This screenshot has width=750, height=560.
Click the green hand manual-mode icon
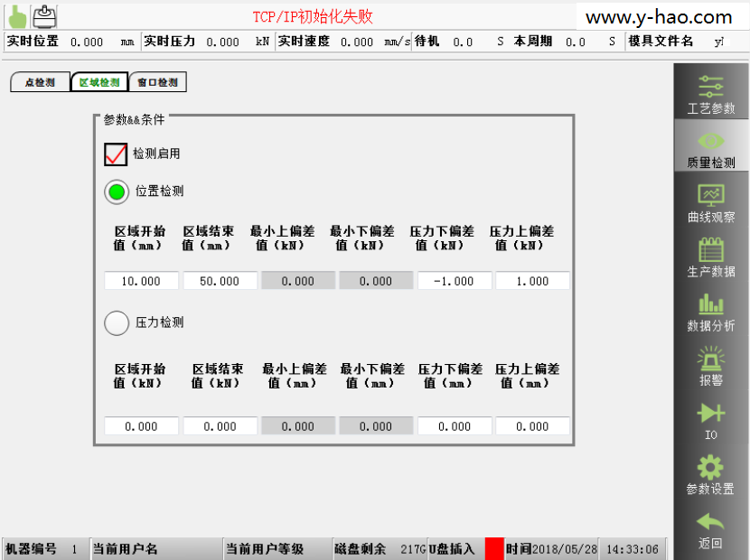(16, 15)
